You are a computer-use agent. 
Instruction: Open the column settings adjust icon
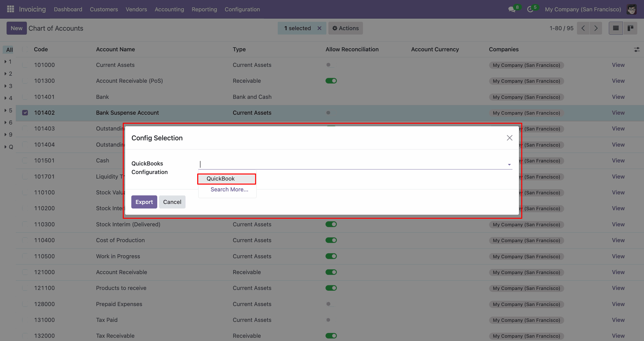click(x=637, y=50)
